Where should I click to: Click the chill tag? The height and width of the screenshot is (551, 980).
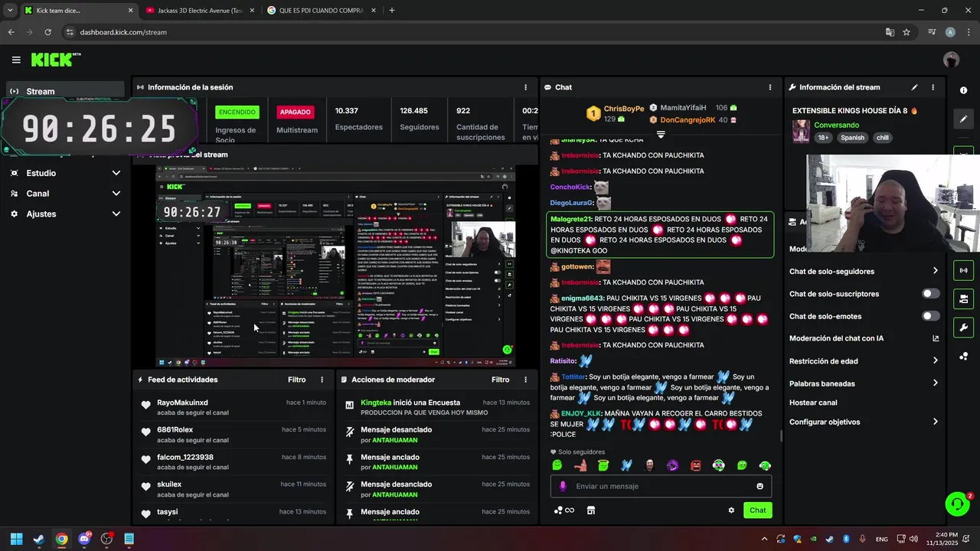pyautogui.click(x=883, y=138)
